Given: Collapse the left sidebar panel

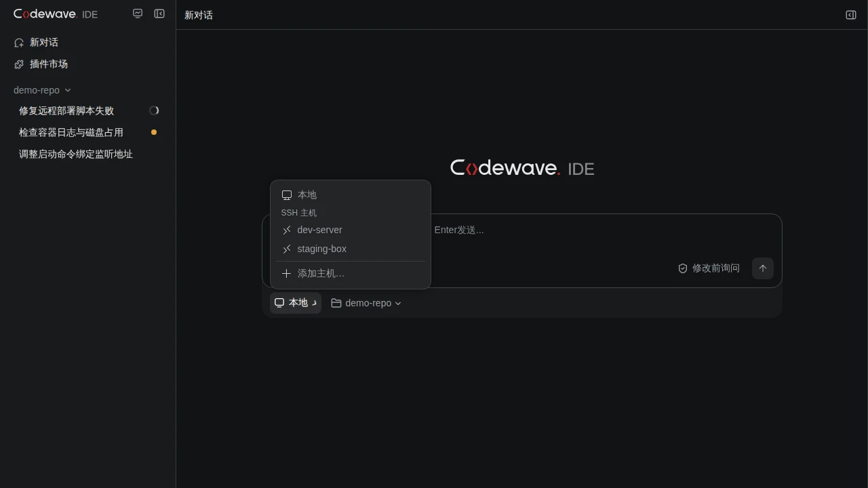Looking at the screenshot, I should pos(159,14).
